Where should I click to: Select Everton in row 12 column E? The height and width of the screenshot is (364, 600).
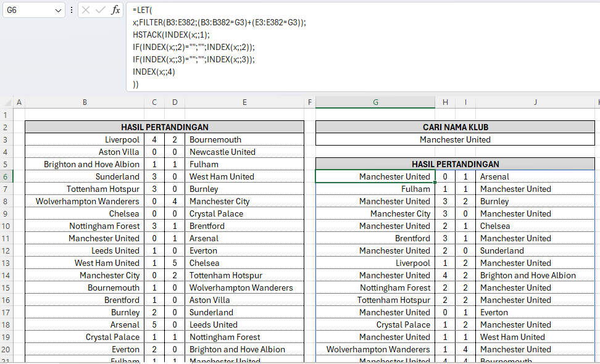tap(244, 251)
